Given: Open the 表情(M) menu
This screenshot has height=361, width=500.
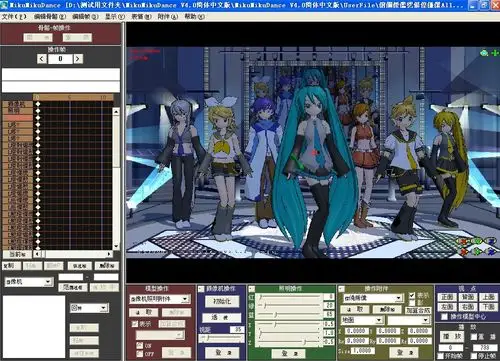Looking at the screenshot, I should [141, 17].
